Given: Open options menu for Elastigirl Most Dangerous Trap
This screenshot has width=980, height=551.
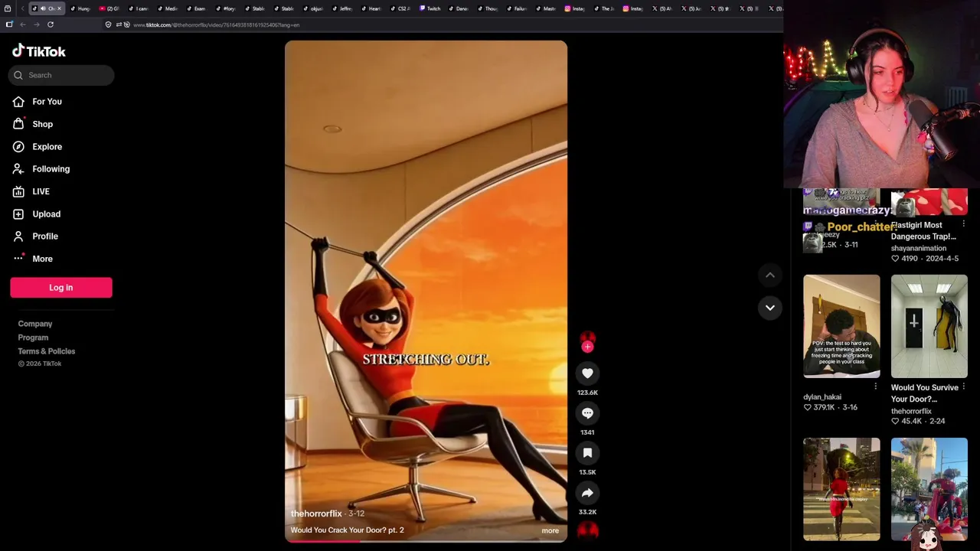Looking at the screenshot, I should click(x=963, y=224).
